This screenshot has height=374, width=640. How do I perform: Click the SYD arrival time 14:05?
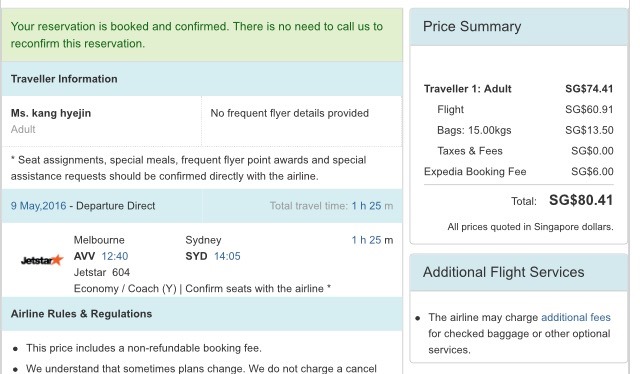[227, 256]
